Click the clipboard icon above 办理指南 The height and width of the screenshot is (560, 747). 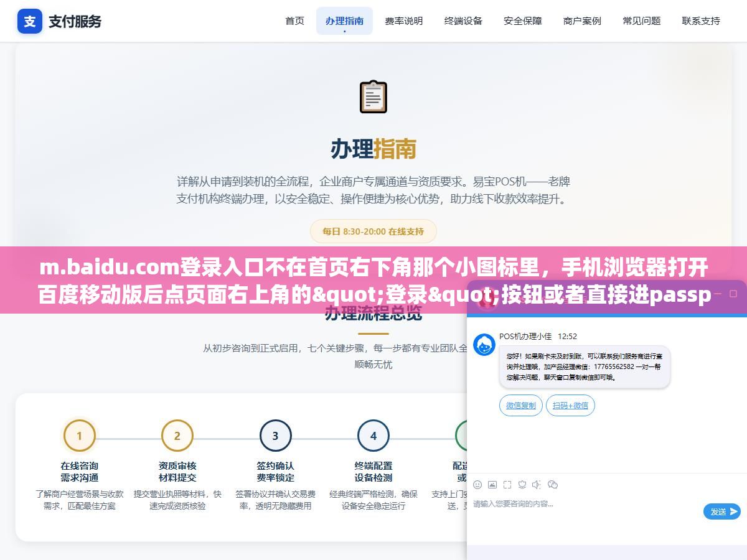[x=374, y=96]
